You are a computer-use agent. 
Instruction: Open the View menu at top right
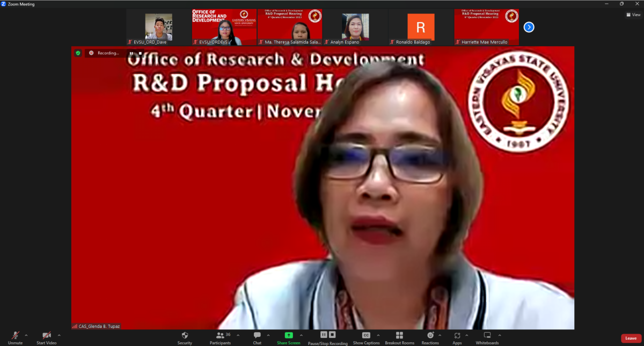633,14
